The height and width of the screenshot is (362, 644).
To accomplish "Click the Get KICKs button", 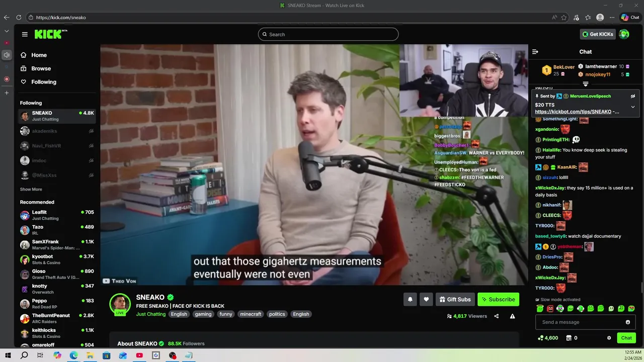I will [598, 34].
